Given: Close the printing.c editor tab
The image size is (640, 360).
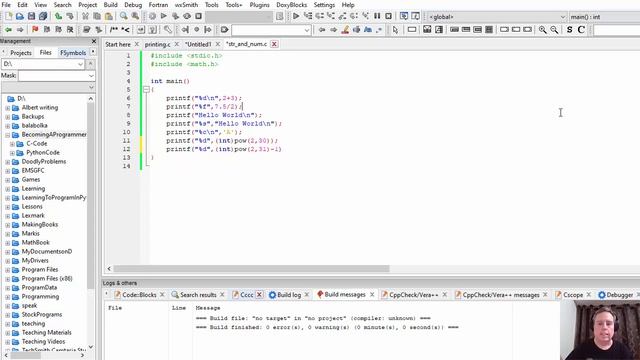Looking at the screenshot, I should 177,44.
